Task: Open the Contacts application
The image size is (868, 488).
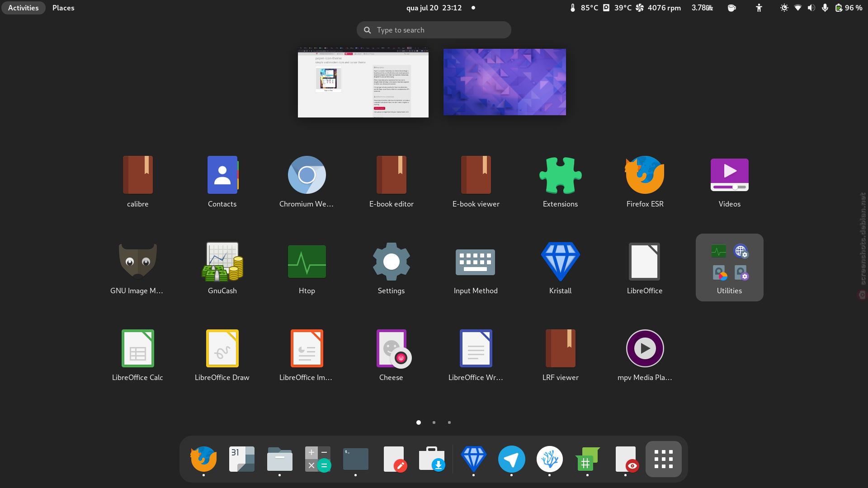Action: 222,181
